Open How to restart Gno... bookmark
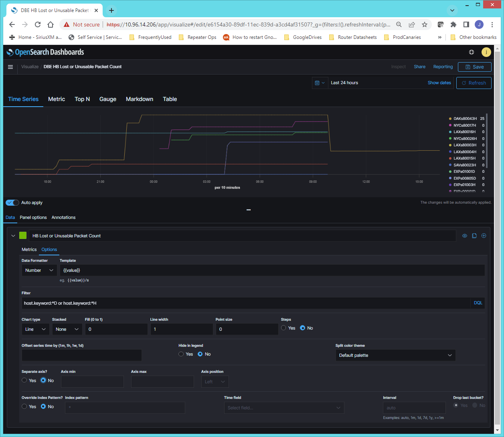The width and height of the screenshot is (504, 437). click(250, 37)
